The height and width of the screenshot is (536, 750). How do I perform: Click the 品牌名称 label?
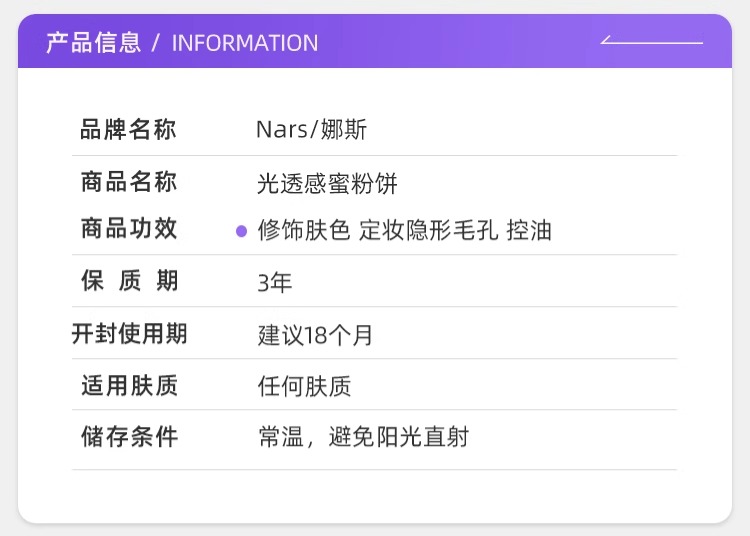pyautogui.click(x=128, y=130)
